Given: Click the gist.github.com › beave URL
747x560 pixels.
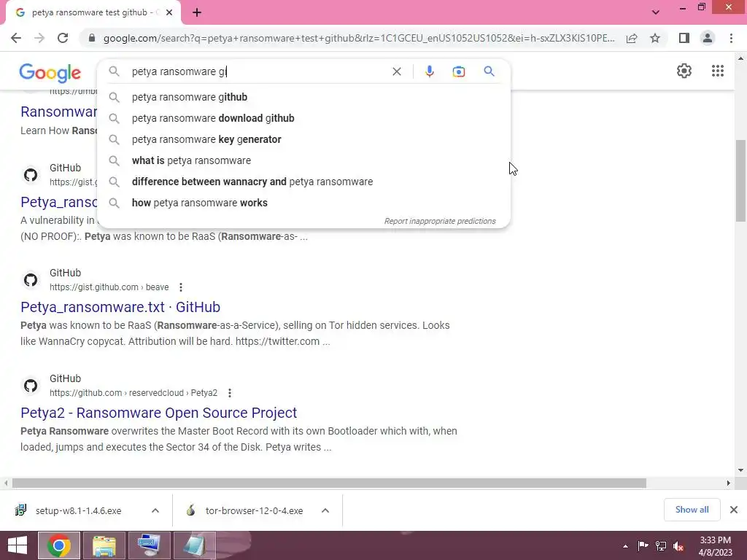Looking at the screenshot, I should pyautogui.click(x=109, y=287).
